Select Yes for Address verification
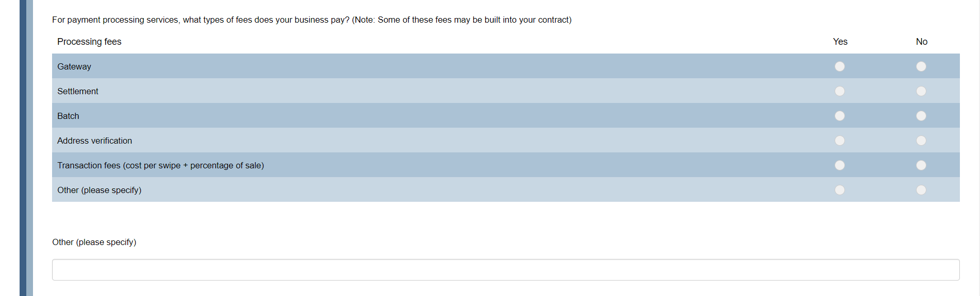This screenshot has width=980, height=296. [x=840, y=141]
